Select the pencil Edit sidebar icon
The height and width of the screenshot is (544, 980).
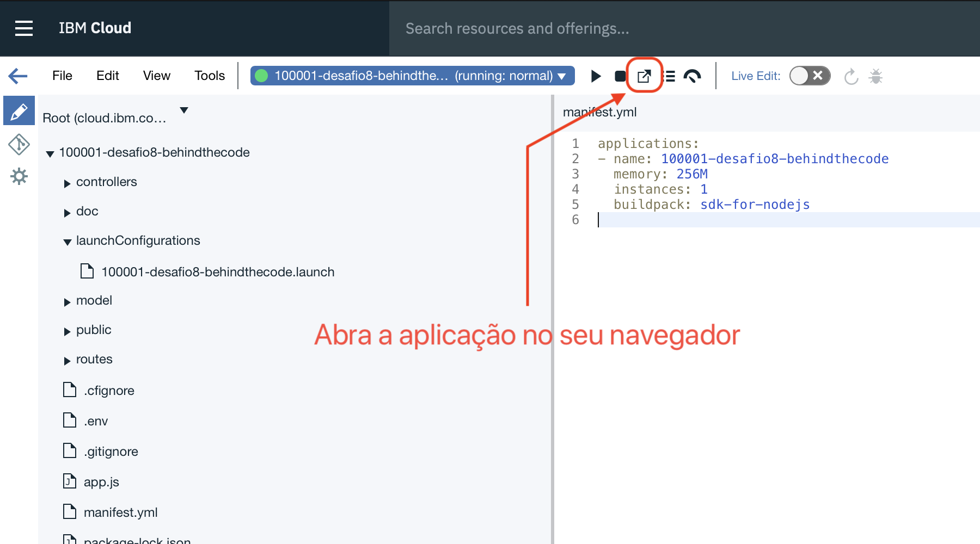tap(19, 111)
